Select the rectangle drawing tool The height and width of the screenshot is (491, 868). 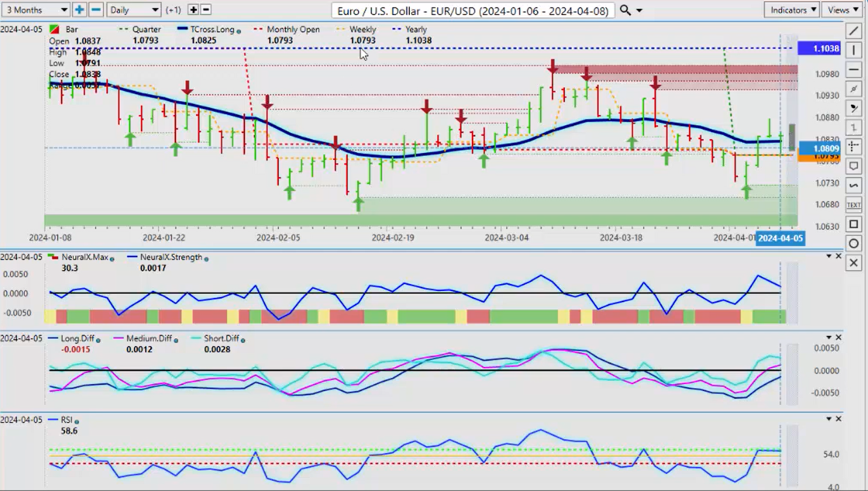[854, 224]
